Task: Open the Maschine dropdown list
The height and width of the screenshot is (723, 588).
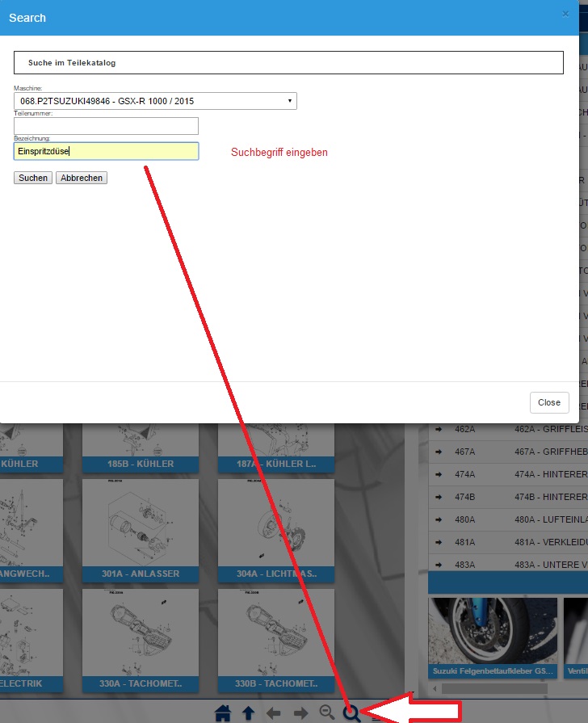Action: 155,101
